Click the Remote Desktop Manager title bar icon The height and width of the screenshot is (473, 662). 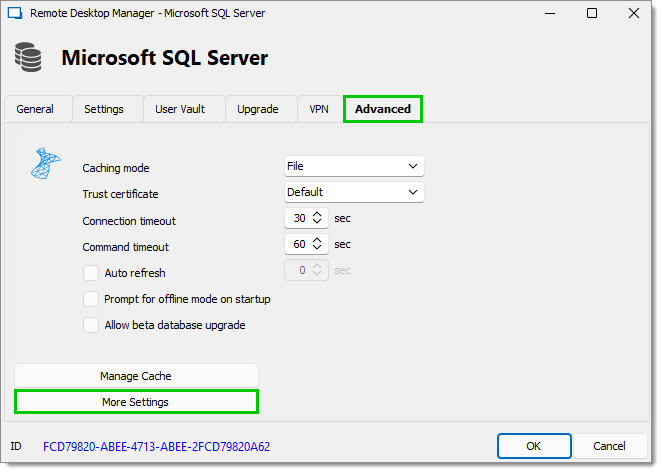15,13
